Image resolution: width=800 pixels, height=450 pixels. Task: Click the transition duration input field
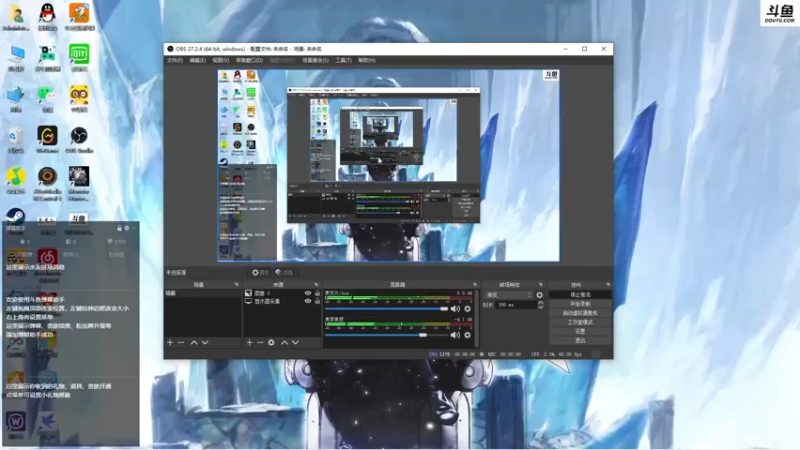point(516,305)
